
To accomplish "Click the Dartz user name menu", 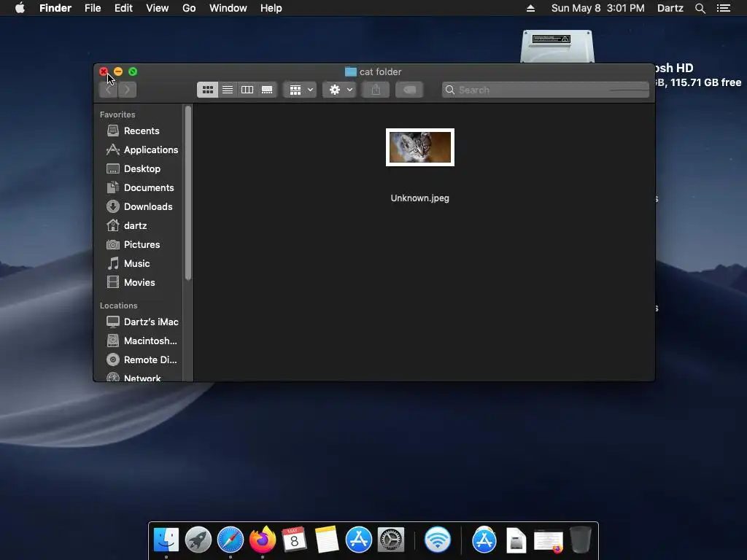I will (670, 8).
